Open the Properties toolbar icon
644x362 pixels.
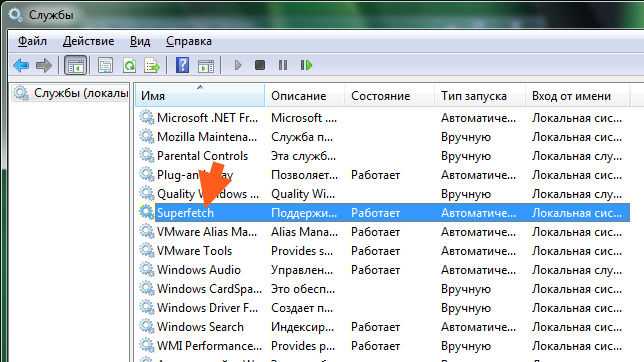pyautogui.click(x=105, y=65)
